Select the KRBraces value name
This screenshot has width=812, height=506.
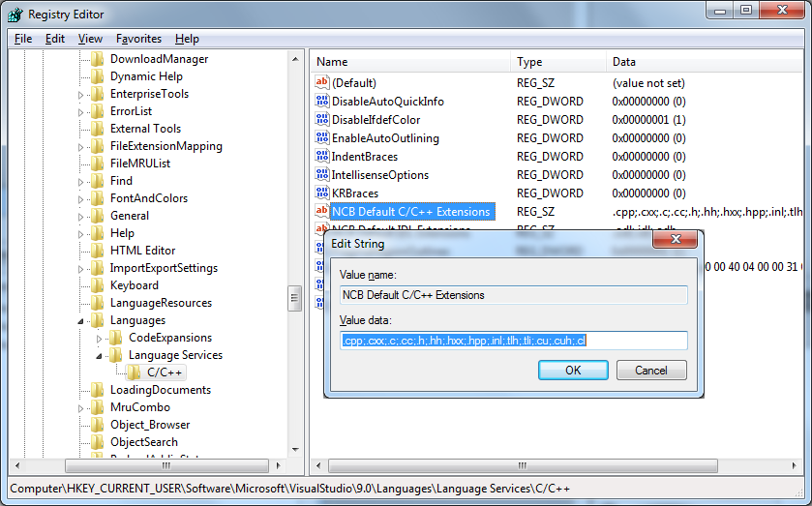click(355, 193)
